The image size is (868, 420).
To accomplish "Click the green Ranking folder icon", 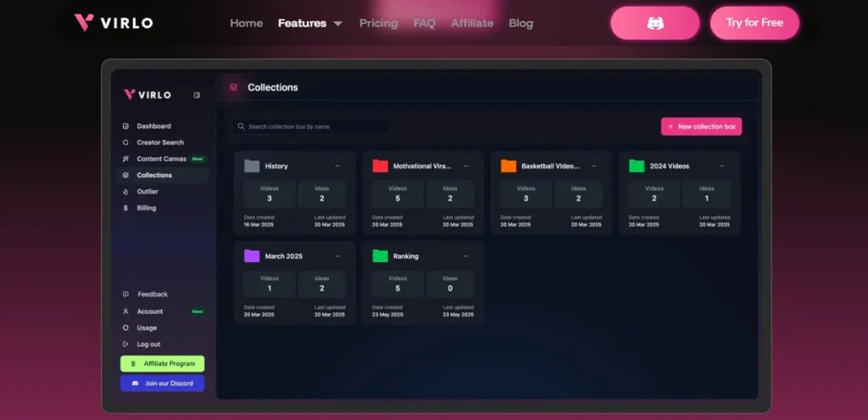I will pos(381,256).
